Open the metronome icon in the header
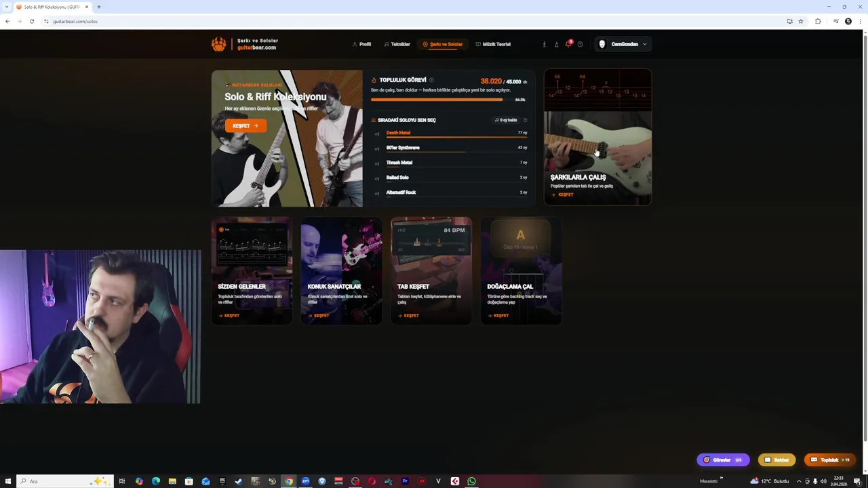This screenshot has width=868, height=488. (556, 44)
